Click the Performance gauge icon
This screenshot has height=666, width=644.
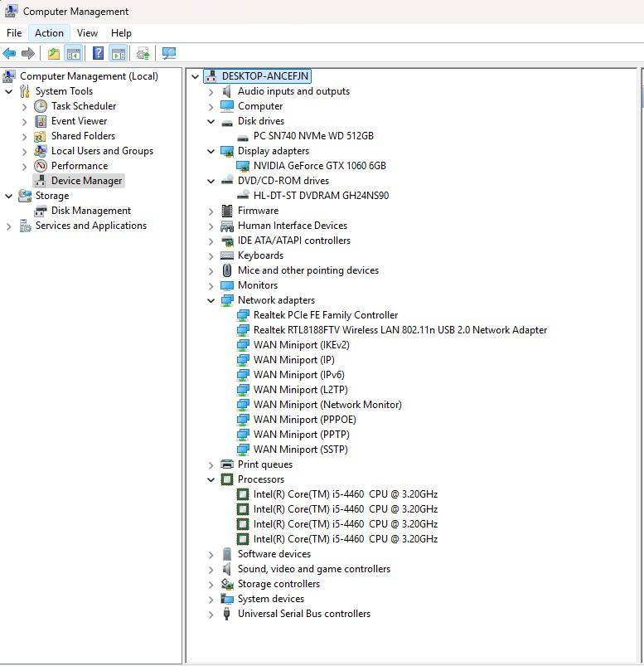point(41,166)
